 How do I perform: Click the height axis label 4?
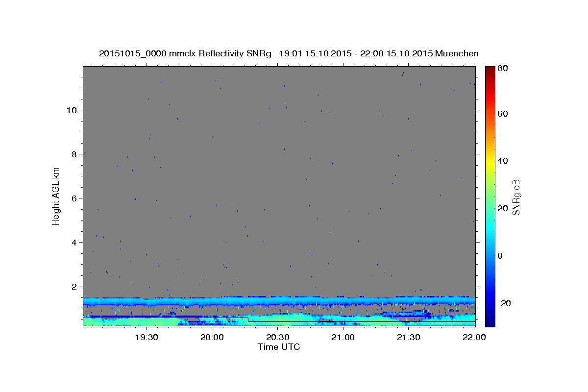(x=75, y=242)
